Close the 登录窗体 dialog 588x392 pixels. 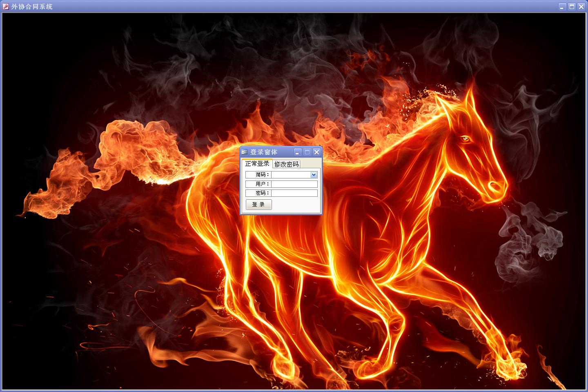coord(316,152)
